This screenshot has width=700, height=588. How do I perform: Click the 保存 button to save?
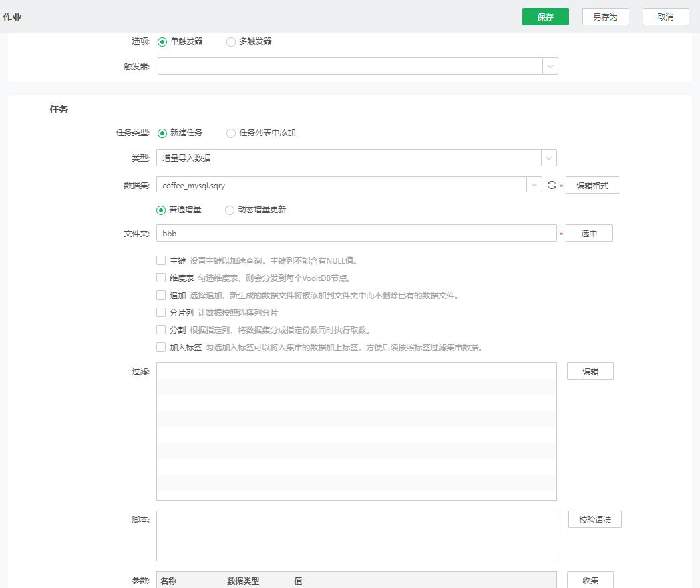pyautogui.click(x=545, y=17)
